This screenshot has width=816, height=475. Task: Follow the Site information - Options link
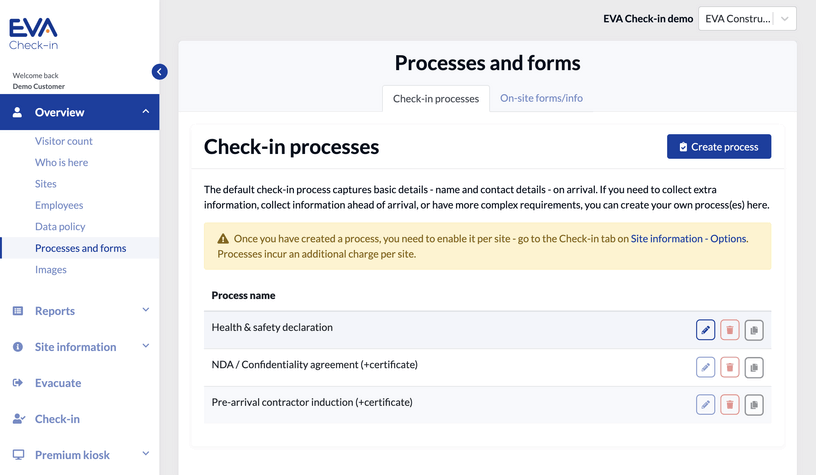(x=688, y=239)
